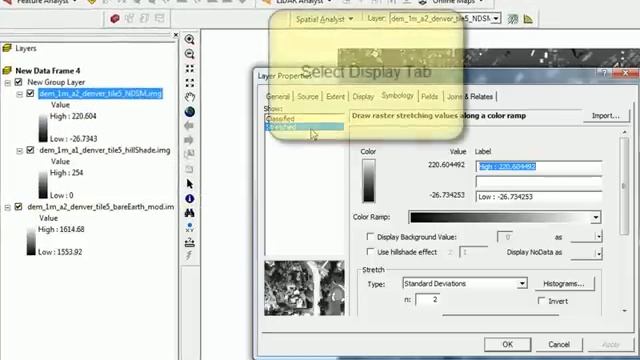Click the Full Extent globe icon
The height and width of the screenshot is (360, 640).
tap(189, 111)
